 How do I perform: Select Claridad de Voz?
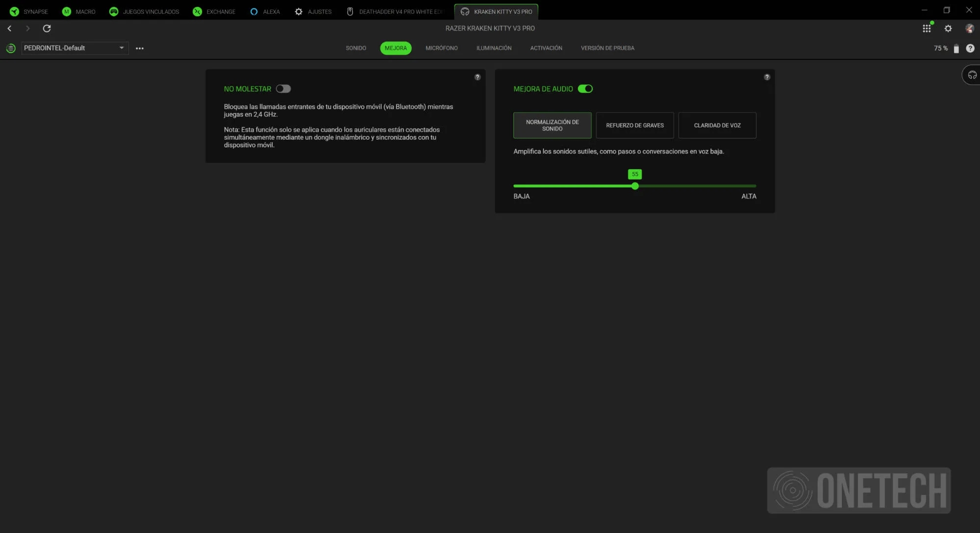[717, 125]
